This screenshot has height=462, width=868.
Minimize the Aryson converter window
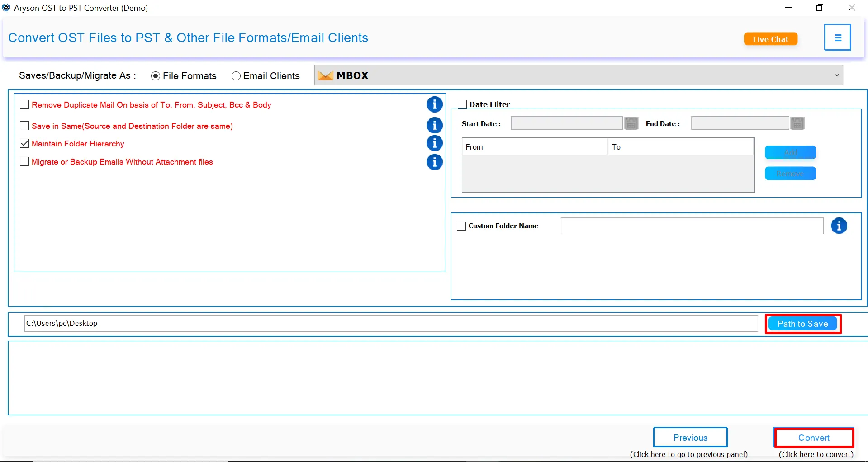click(788, 8)
